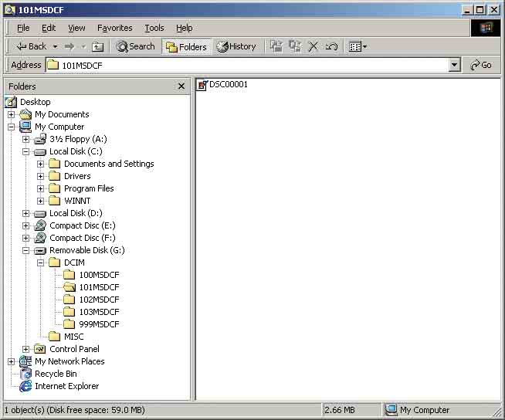
Task: Open the Address bar dropdown arrow
Action: [454, 65]
